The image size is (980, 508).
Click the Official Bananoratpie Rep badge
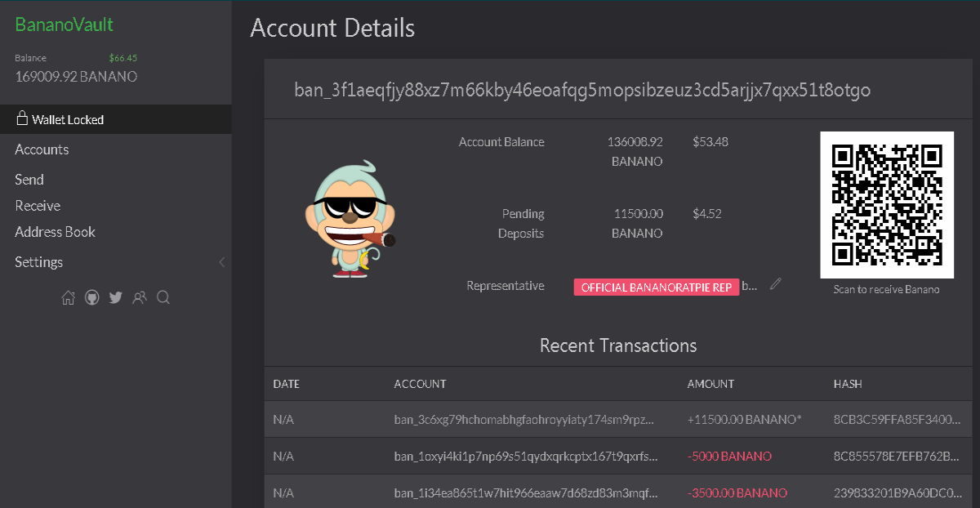pos(657,287)
